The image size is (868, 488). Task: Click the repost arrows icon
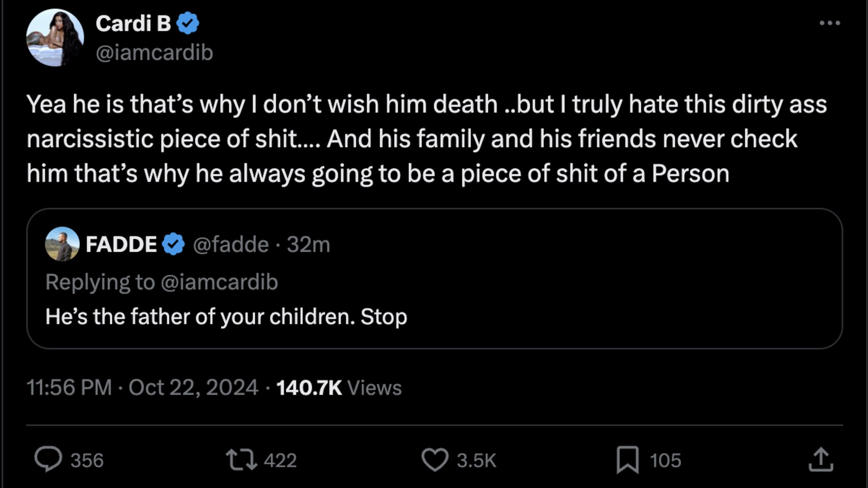click(241, 460)
